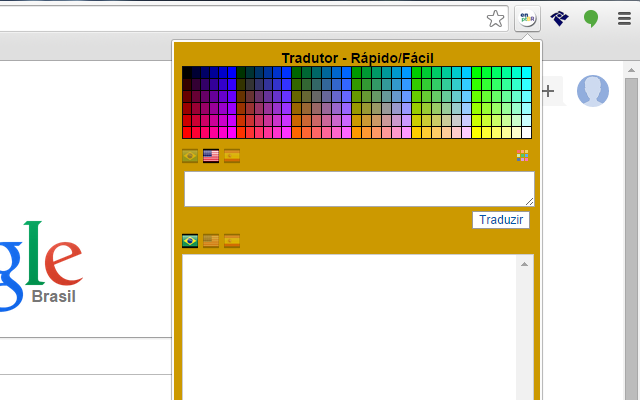Choose Brazil flag as target language

(x=190, y=241)
